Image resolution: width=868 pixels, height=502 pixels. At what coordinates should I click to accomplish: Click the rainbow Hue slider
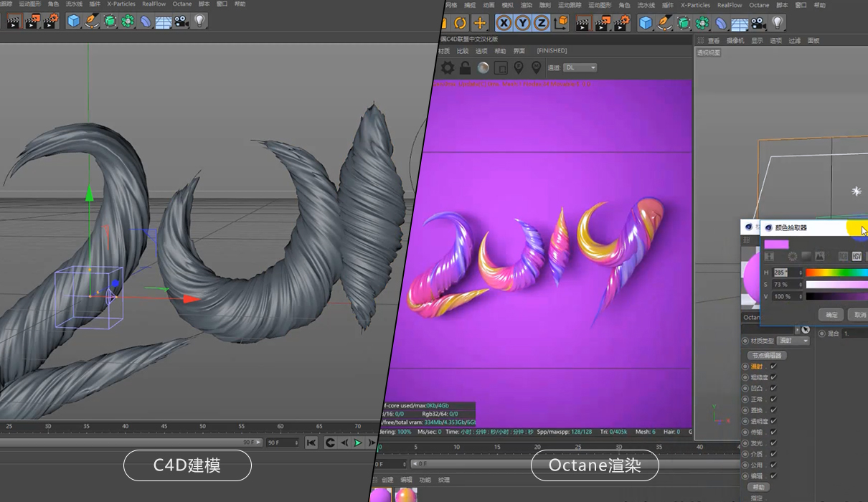click(x=836, y=273)
